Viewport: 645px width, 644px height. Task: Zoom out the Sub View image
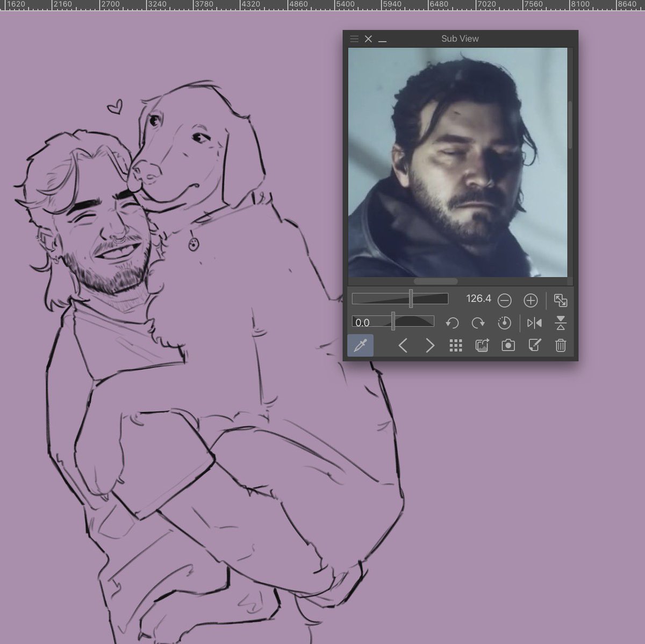(x=504, y=300)
